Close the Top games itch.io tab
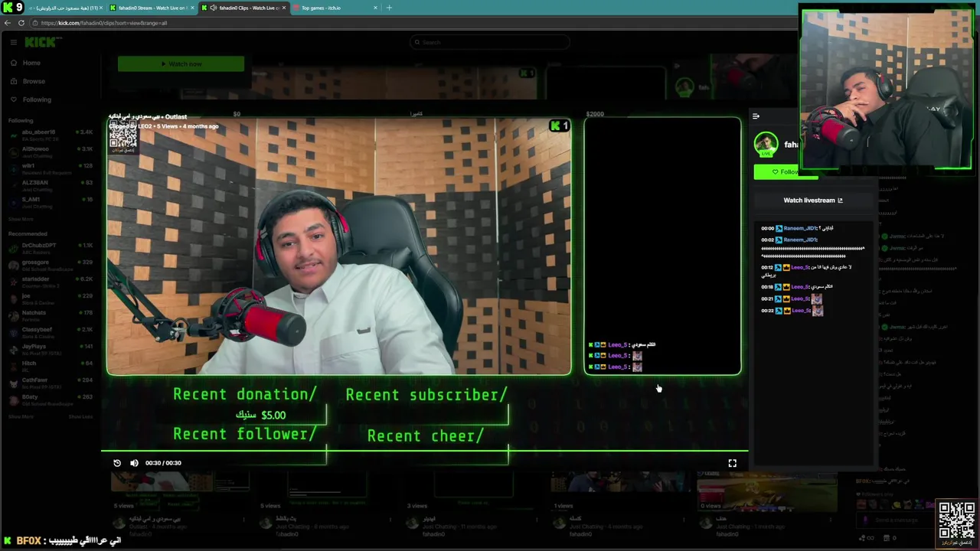The height and width of the screenshot is (551, 980). [375, 8]
